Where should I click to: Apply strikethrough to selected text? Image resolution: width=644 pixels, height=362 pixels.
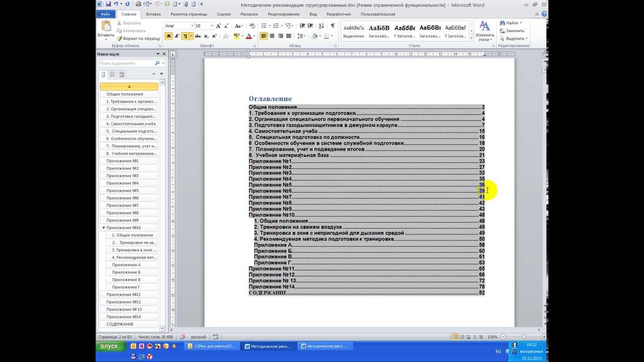(198, 36)
